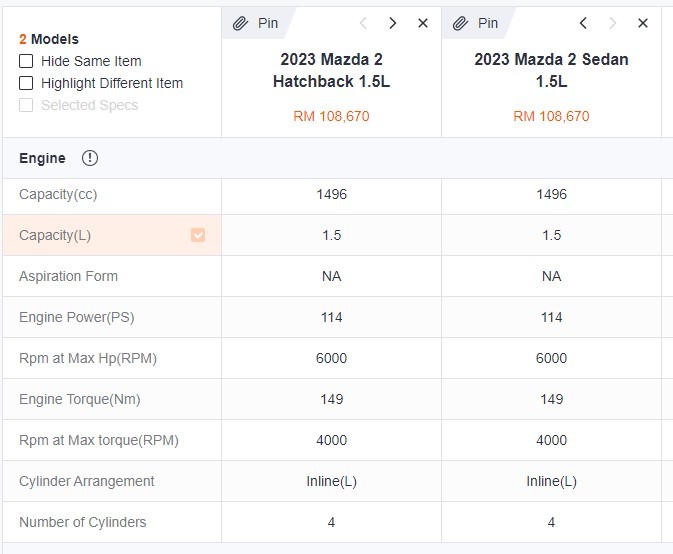Select the Cylinder Arrangement row label
The width and height of the screenshot is (673, 554).
[x=87, y=481]
